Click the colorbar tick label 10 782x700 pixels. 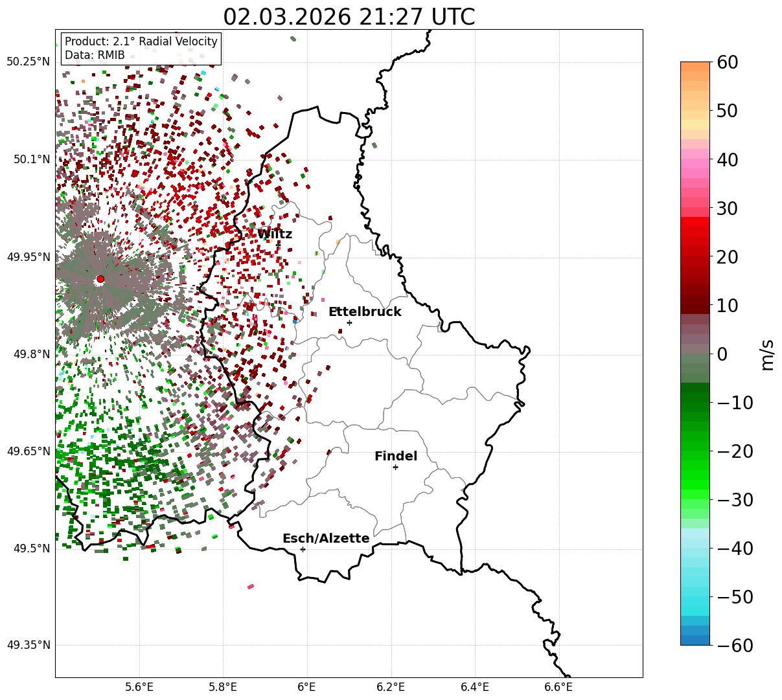[728, 305]
